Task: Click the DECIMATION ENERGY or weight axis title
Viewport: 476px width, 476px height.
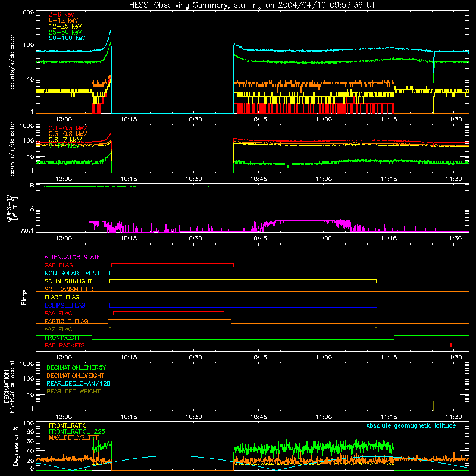Action: 9,386
